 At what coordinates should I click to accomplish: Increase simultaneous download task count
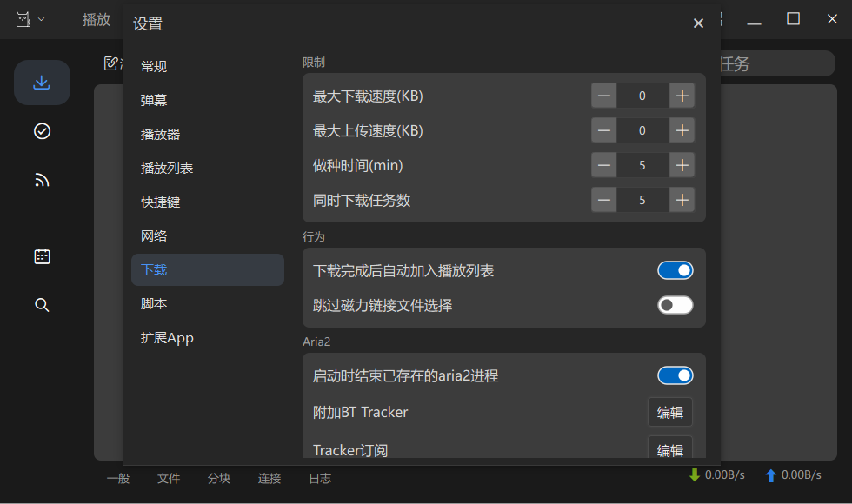682,200
